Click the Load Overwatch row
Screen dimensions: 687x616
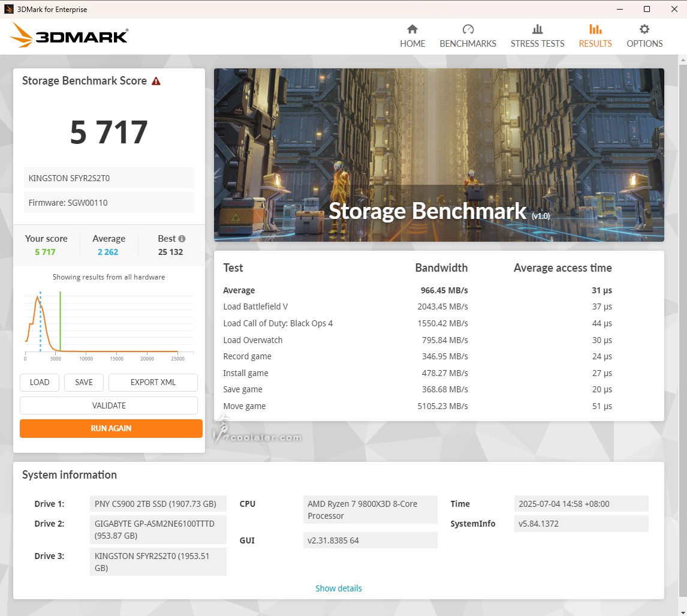click(x=418, y=339)
